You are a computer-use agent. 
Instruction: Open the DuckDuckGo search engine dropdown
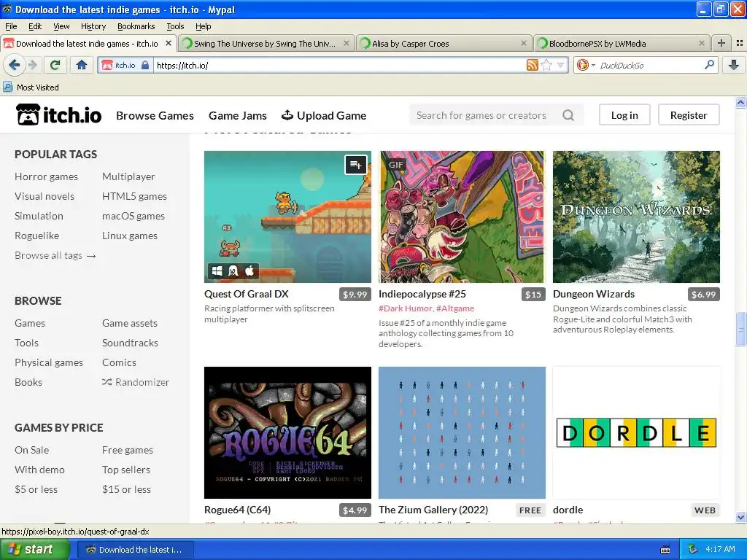(586, 65)
